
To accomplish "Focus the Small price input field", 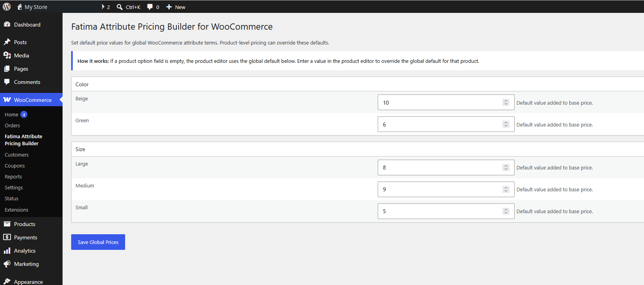I will 446,211.
